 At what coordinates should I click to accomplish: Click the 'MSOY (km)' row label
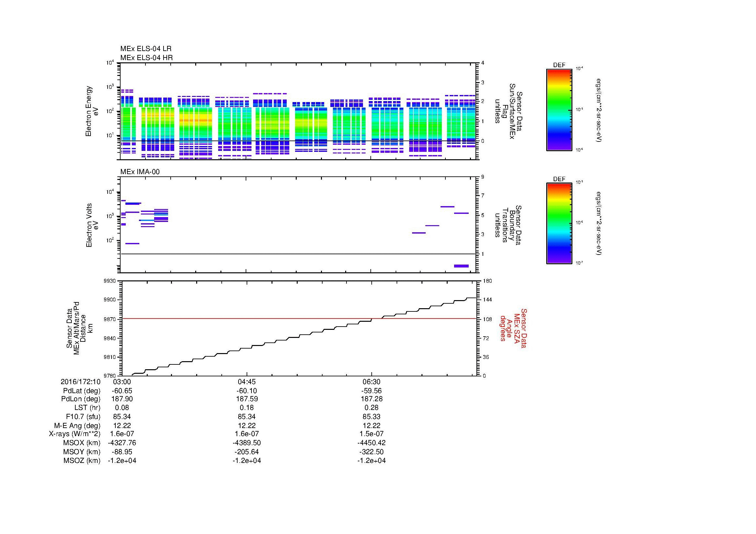(82, 452)
